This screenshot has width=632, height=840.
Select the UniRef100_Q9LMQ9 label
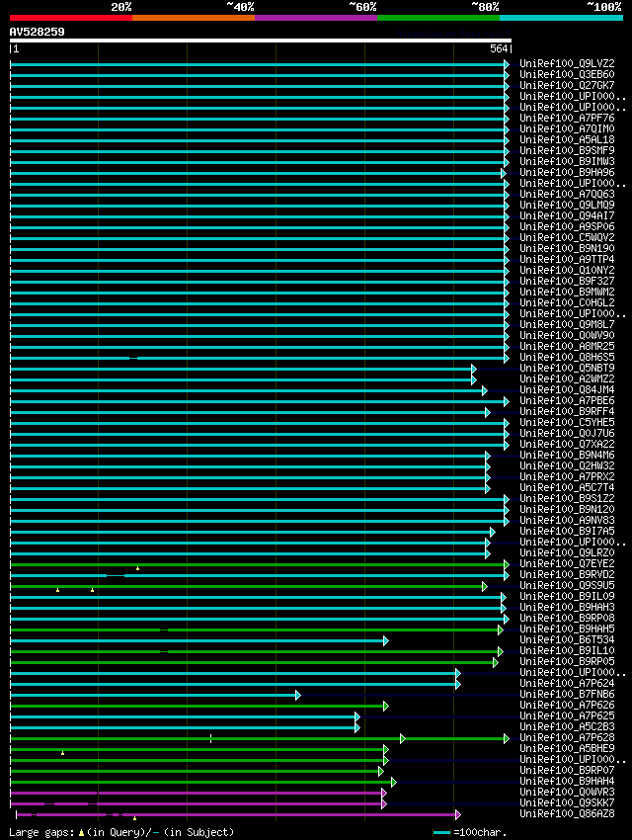coord(567,205)
